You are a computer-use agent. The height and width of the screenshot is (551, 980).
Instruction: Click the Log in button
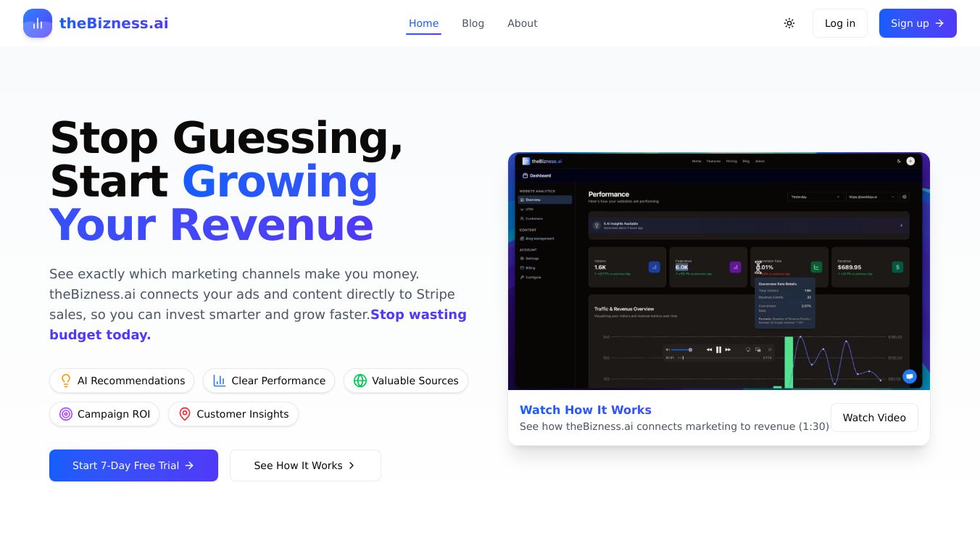[x=840, y=23]
